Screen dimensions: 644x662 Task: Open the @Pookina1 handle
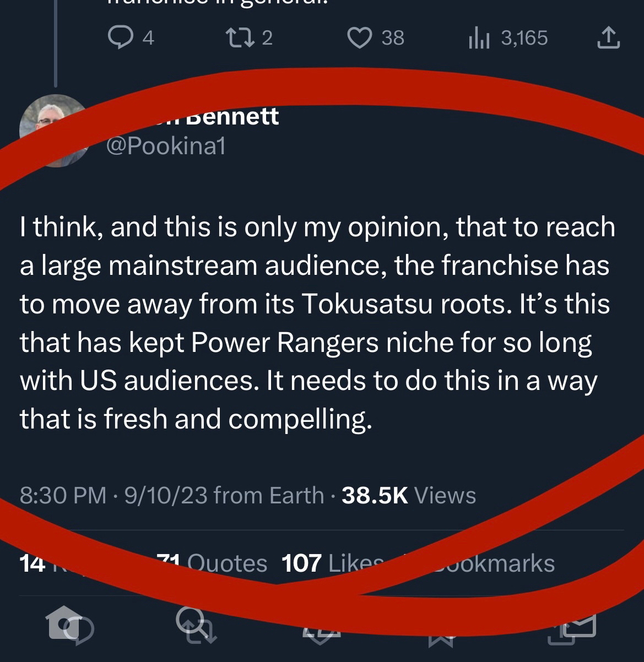(165, 146)
